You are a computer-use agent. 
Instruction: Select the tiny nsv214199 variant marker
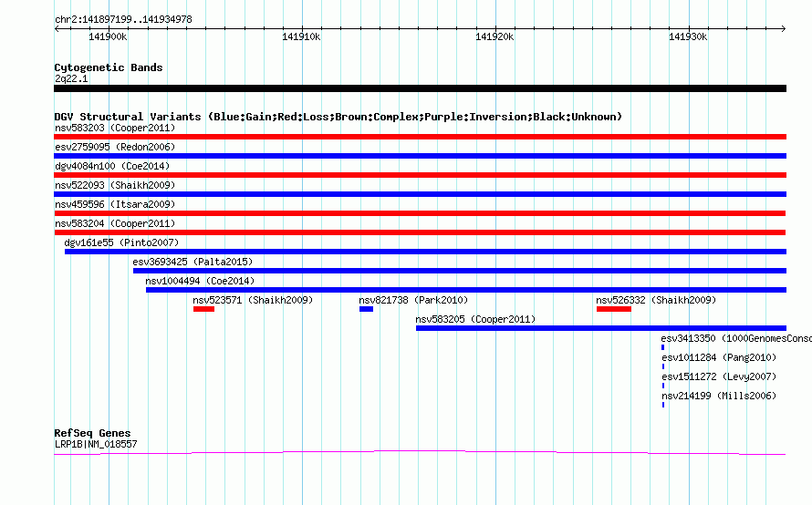coord(663,405)
